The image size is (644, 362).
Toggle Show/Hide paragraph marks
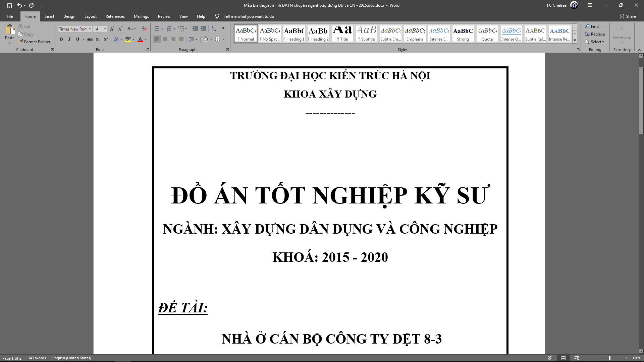(x=224, y=29)
